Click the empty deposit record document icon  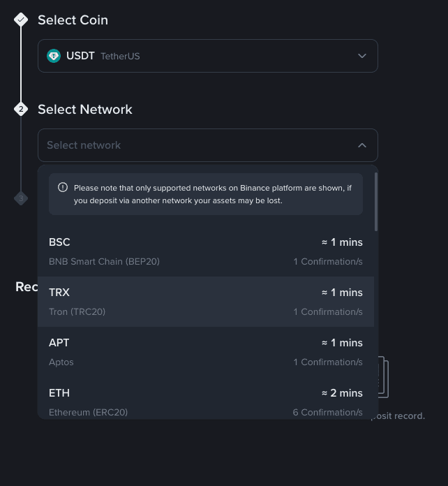pos(384,377)
